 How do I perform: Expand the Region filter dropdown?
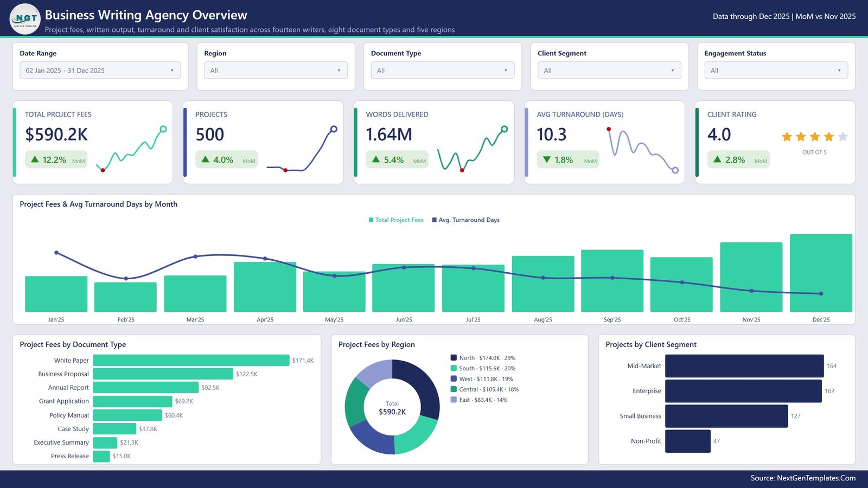(x=276, y=70)
